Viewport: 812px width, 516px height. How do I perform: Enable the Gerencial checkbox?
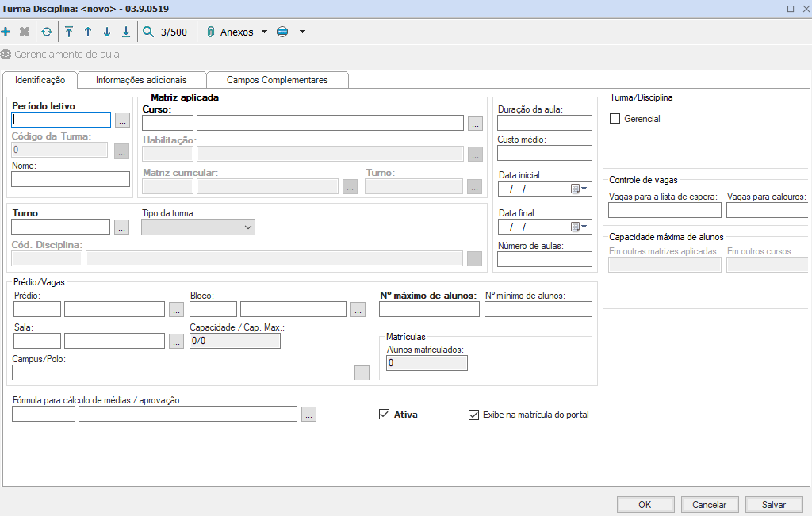(615, 119)
